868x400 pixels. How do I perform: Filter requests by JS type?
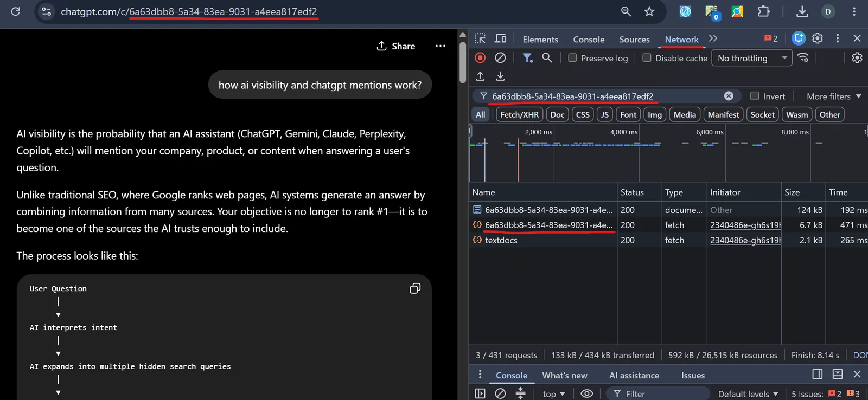pos(605,114)
